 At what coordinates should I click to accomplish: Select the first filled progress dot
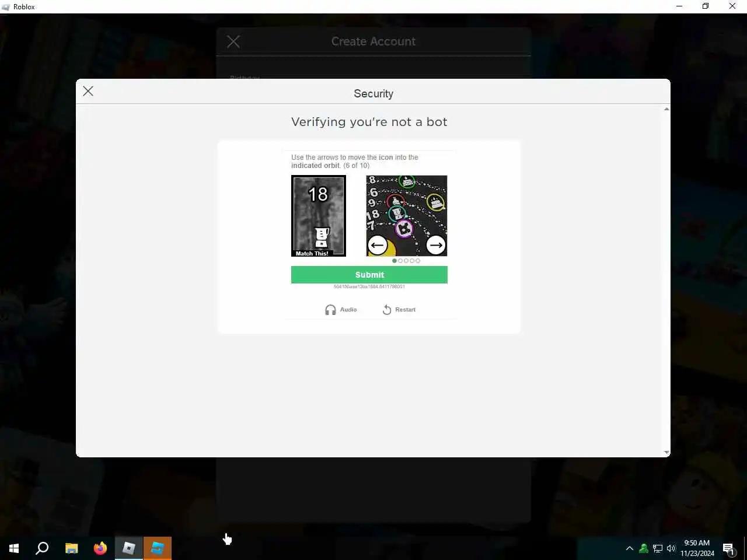[x=395, y=261]
